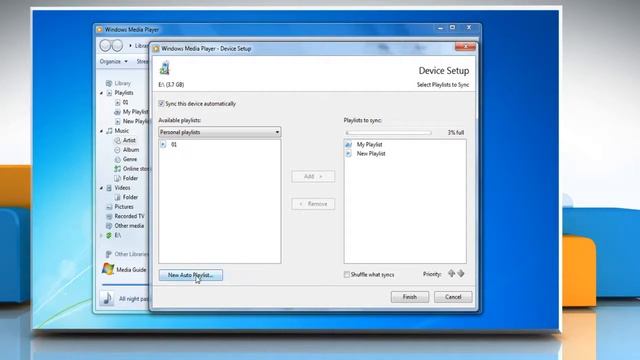Image resolution: width=640 pixels, height=360 pixels.
Task: Collapse the Playlists tree node
Action: [102, 93]
